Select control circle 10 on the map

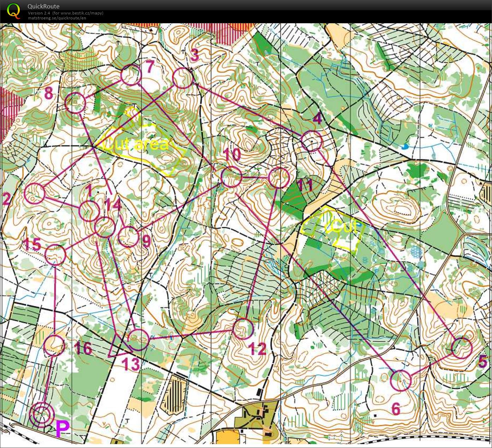click(x=232, y=177)
